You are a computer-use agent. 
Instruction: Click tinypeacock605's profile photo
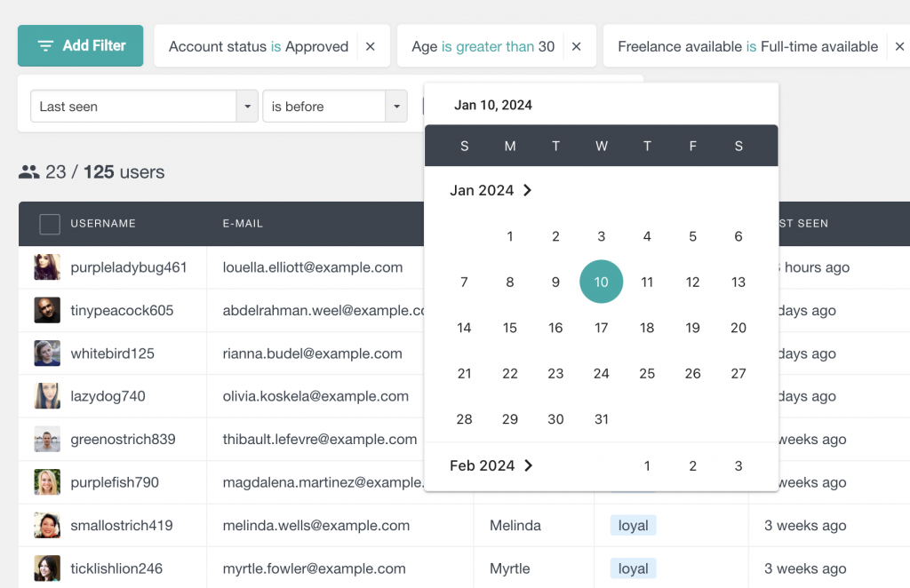(x=46, y=310)
